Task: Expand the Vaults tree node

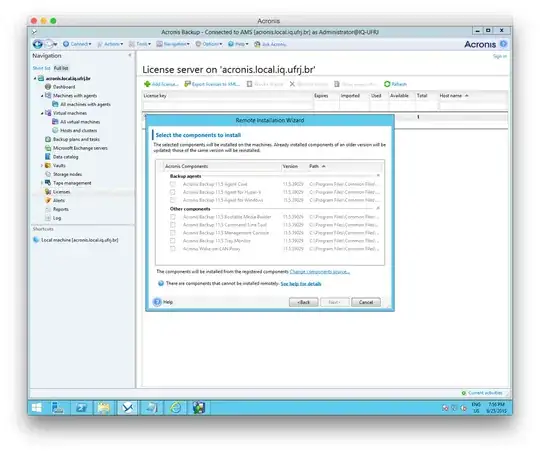Action: [x=42, y=165]
